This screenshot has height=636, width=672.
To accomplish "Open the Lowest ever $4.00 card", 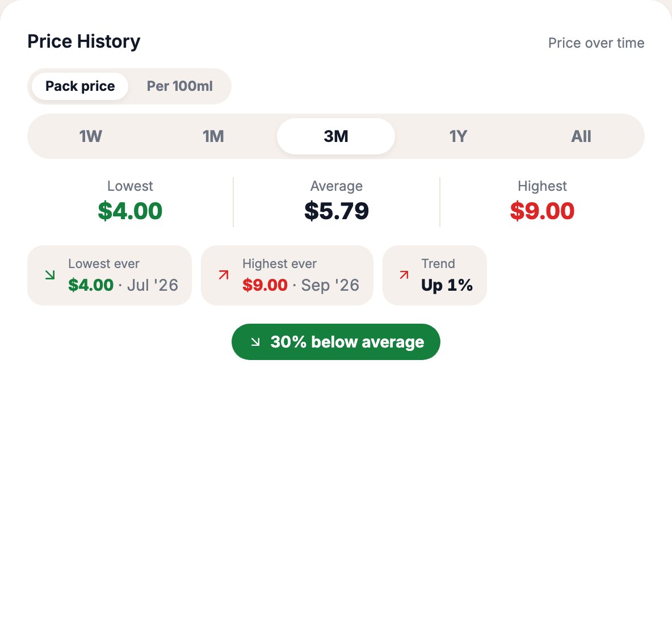I will coord(110,275).
